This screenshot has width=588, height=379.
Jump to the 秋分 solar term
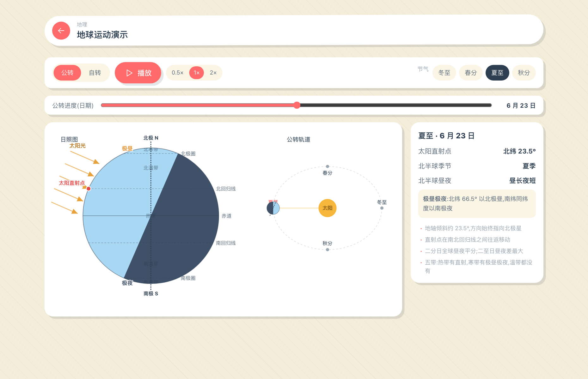point(524,73)
